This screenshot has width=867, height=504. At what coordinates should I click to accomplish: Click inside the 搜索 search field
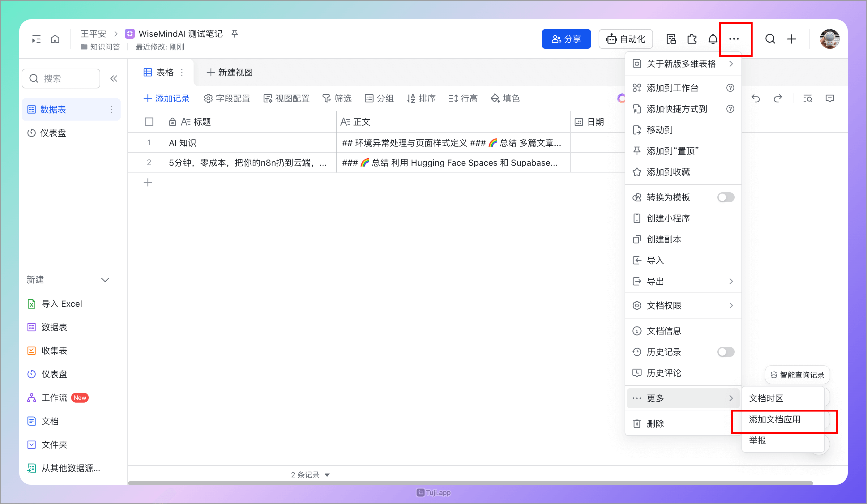(61, 79)
